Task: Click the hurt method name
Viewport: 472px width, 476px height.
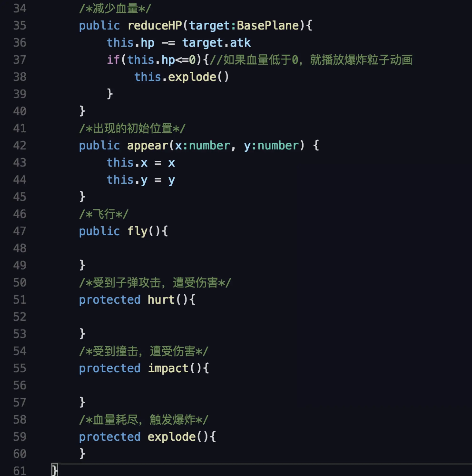Action: click(161, 300)
